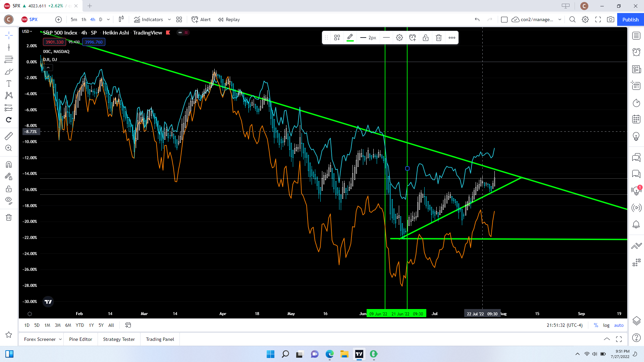The height and width of the screenshot is (362, 644).
Task: Select the Measure ruler tool
Action: coord(9,136)
